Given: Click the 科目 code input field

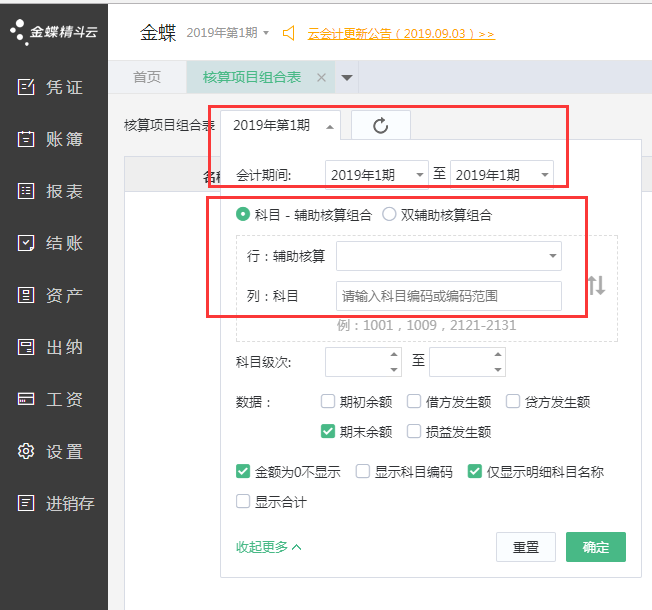Looking at the screenshot, I should click(448, 296).
